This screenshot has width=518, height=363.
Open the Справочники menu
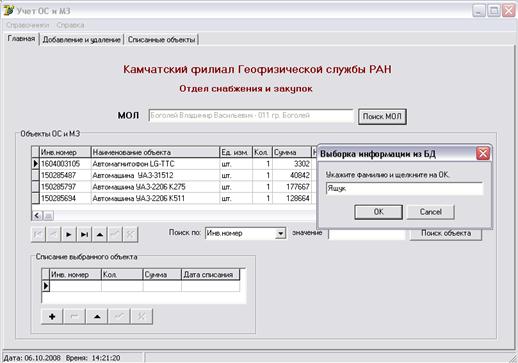pos(27,25)
